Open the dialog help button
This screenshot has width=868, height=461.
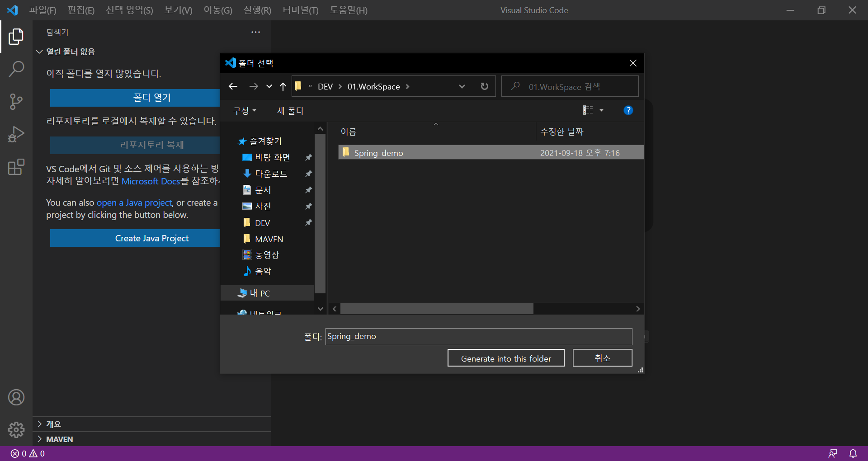tap(628, 110)
